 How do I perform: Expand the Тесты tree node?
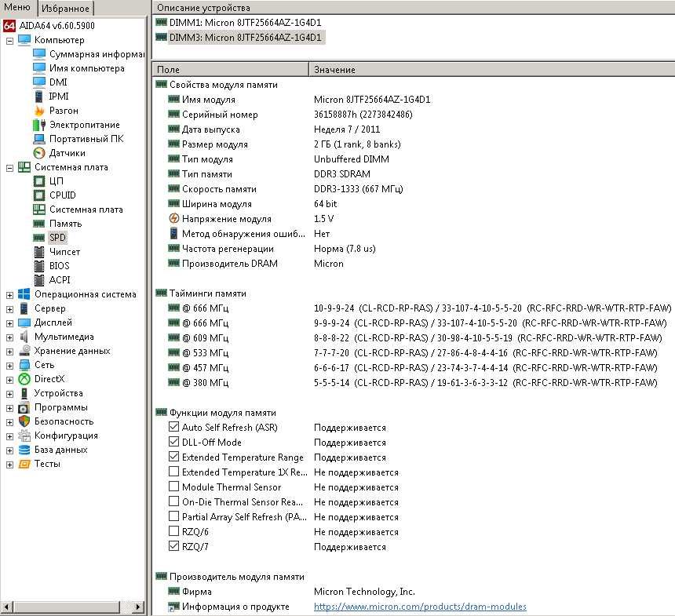pyautogui.click(x=9, y=465)
